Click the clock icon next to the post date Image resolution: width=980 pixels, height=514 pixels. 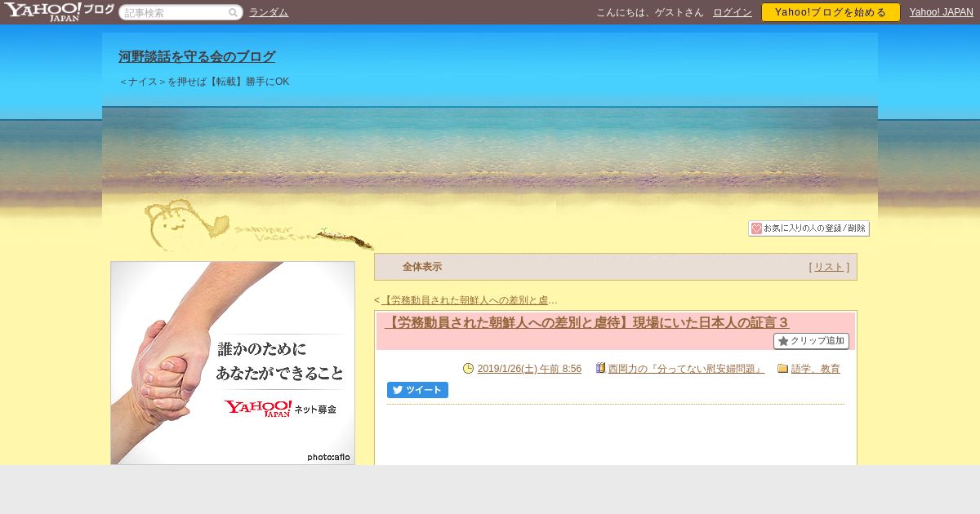[x=468, y=368]
